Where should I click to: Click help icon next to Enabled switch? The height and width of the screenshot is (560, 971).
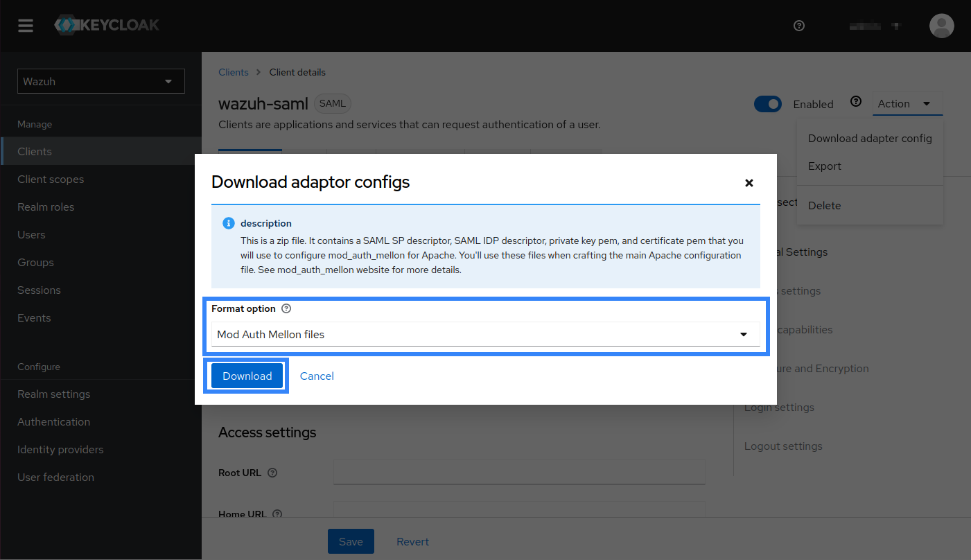856,101
